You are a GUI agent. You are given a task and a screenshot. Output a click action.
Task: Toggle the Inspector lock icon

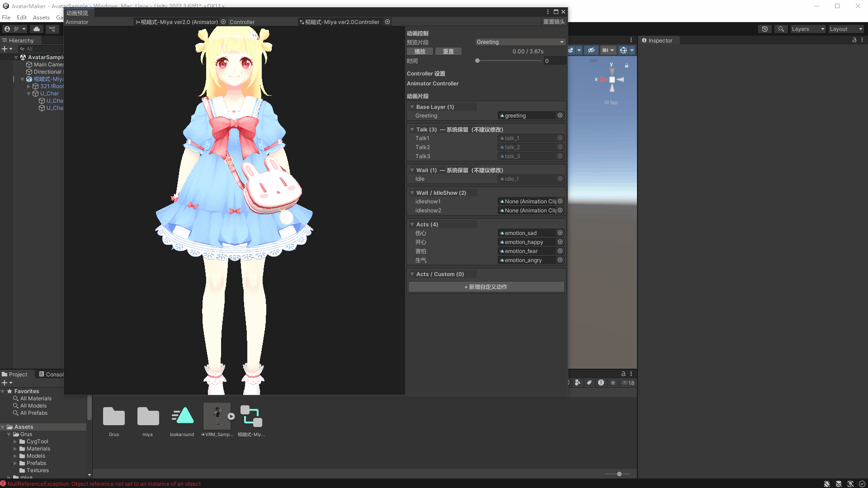pos(854,40)
